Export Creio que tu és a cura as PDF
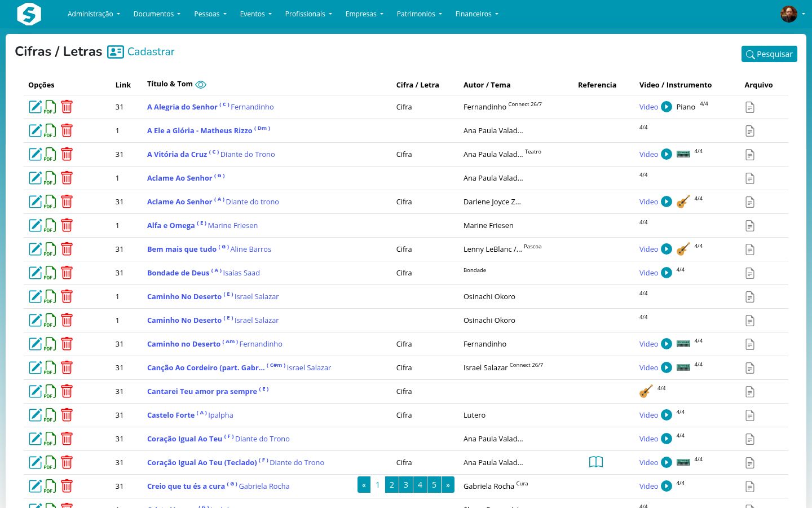 pos(50,486)
